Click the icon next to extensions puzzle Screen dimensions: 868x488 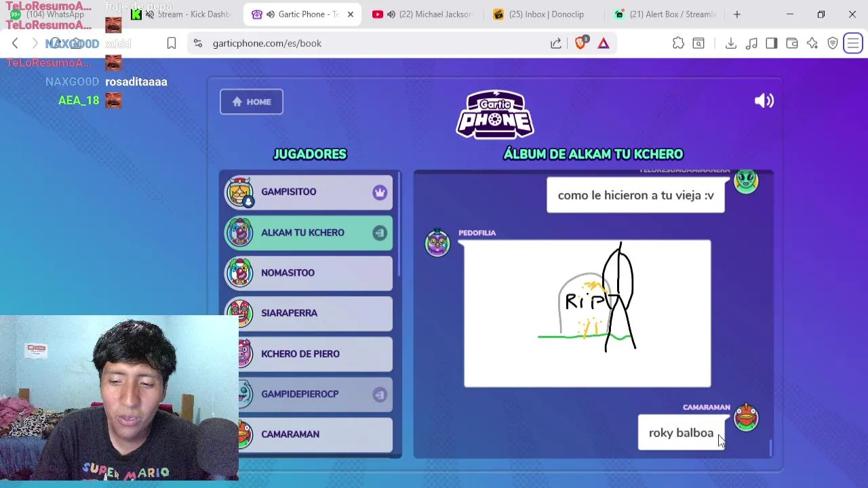click(698, 43)
